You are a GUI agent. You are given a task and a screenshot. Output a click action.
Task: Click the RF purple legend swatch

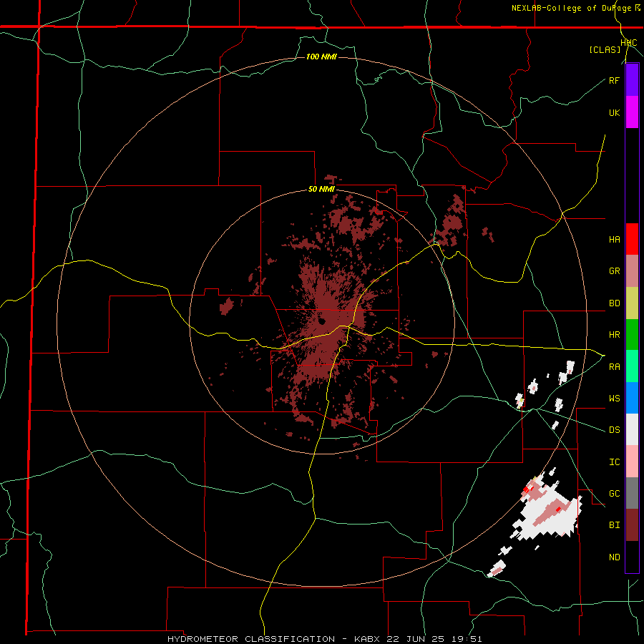(x=632, y=80)
